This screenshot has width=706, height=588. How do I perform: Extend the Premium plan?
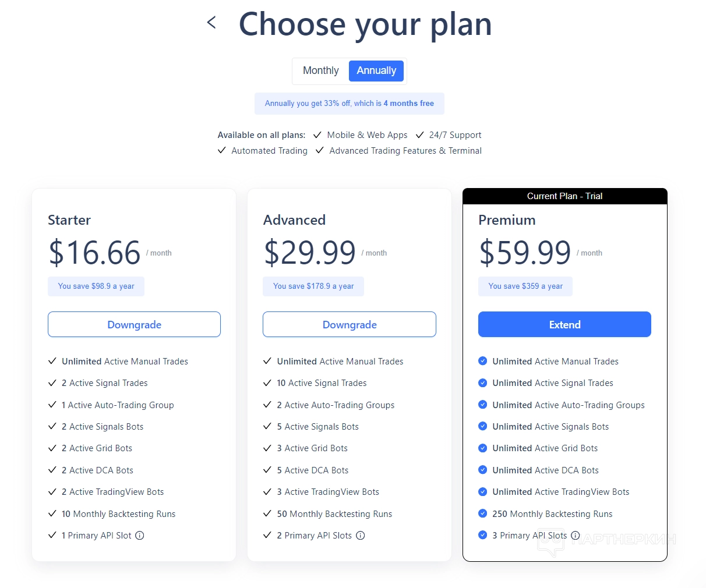(564, 324)
